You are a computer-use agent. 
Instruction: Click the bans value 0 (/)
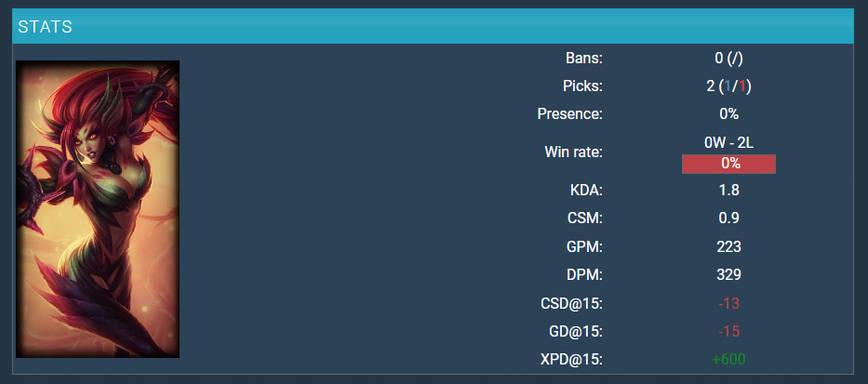[x=728, y=58]
